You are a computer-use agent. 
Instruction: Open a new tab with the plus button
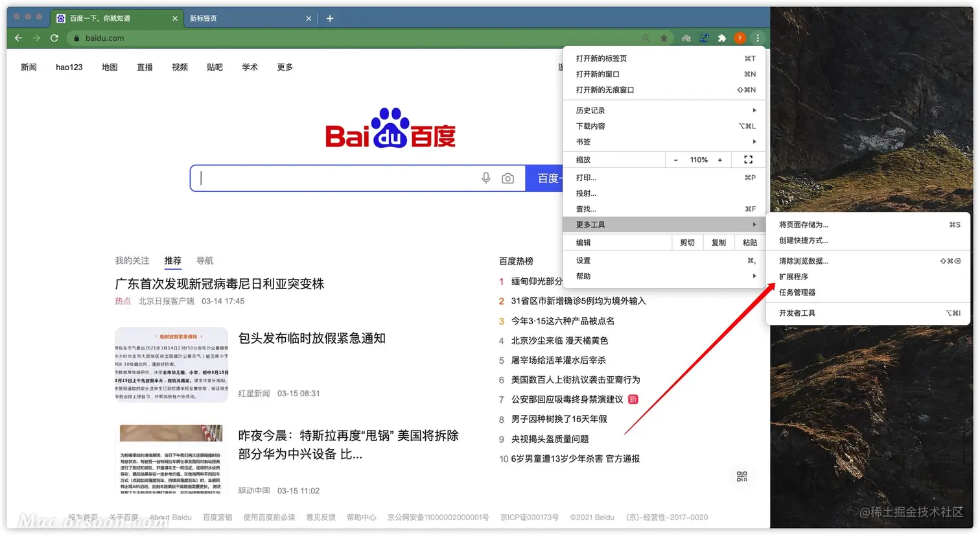(330, 18)
